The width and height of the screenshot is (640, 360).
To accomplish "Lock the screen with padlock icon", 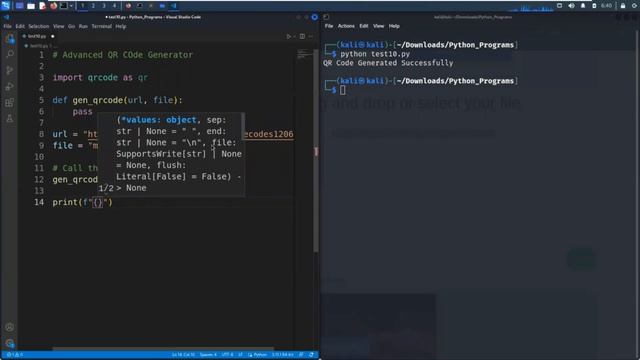I will (x=623, y=6).
